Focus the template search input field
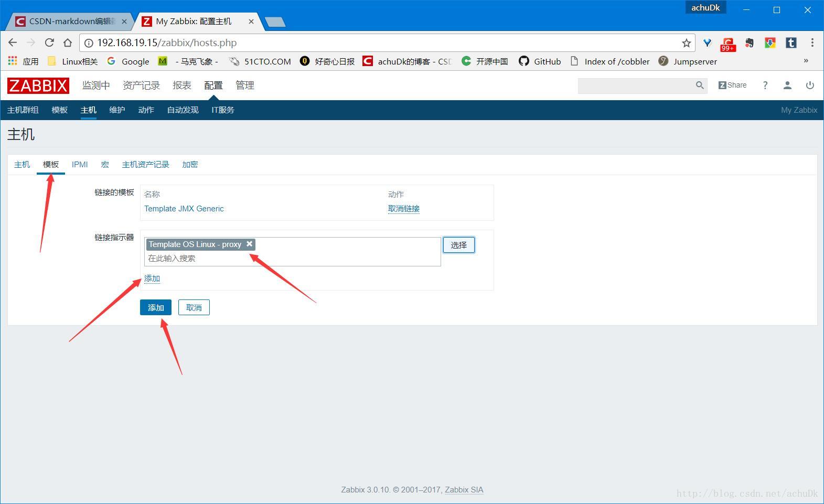Screen dimensions: 824x504 click(293, 258)
